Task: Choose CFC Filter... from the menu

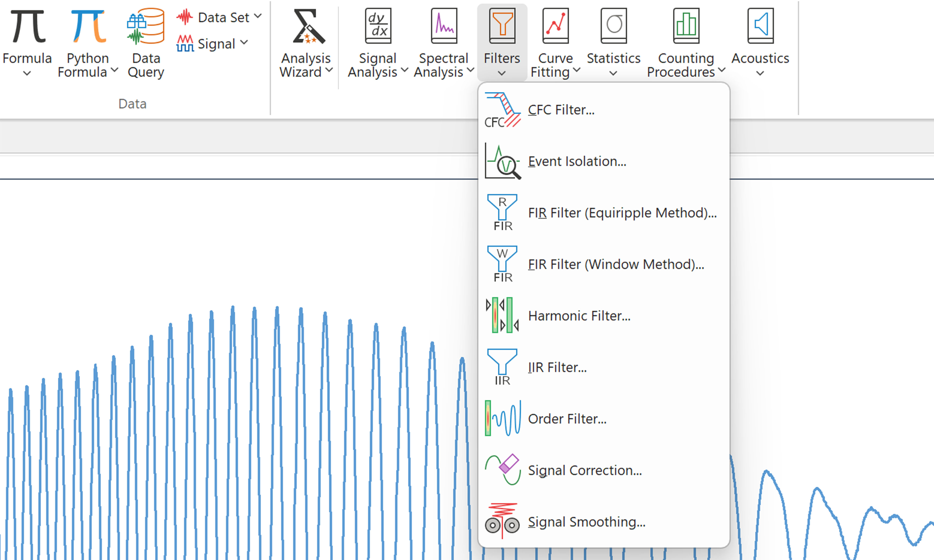Action: (604, 110)
